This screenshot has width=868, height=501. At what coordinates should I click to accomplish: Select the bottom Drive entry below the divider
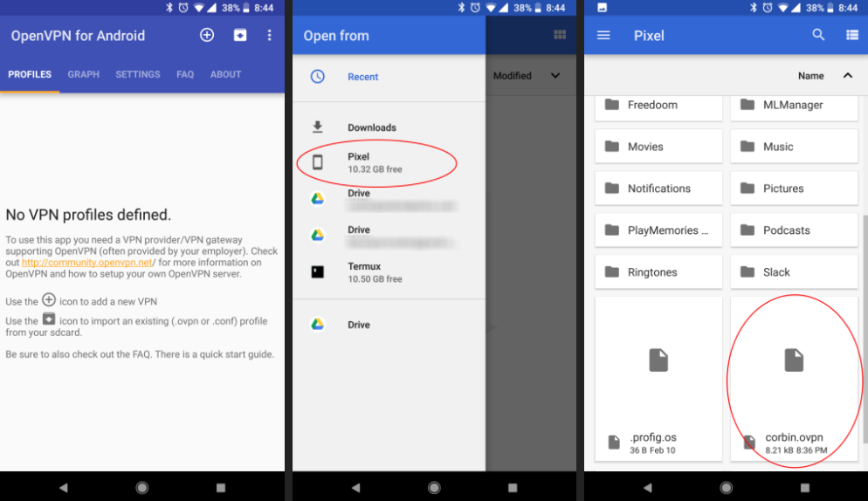[x=389, y=325]
